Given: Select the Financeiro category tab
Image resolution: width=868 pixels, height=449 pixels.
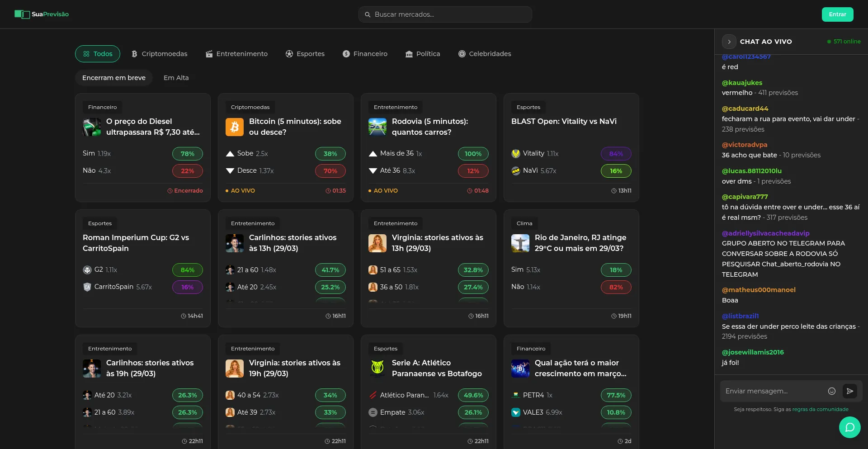Looking at the screenshot, I should pos(365,54).
